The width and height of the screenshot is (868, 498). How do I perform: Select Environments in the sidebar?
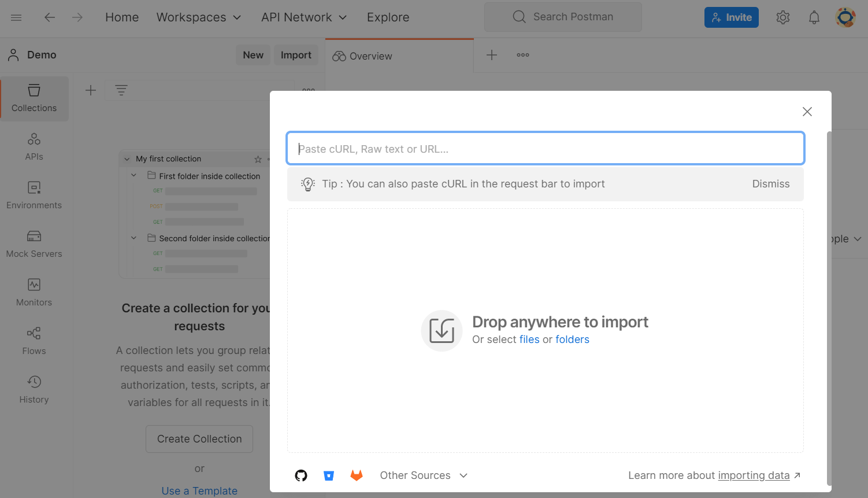coord(34,195)
